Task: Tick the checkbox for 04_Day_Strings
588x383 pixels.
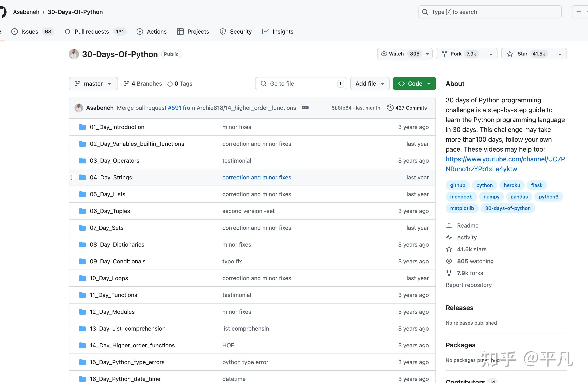Action: pos(74,177)
